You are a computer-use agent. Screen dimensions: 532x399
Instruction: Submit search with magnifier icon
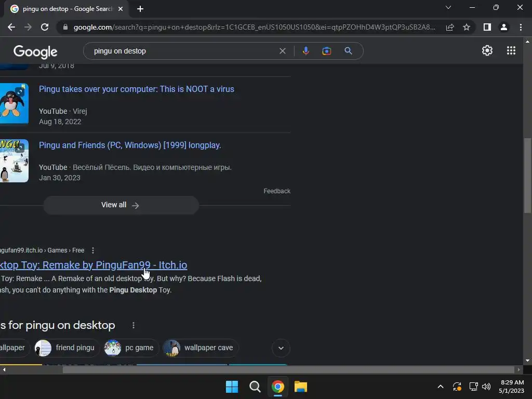[x=348, y=51]
